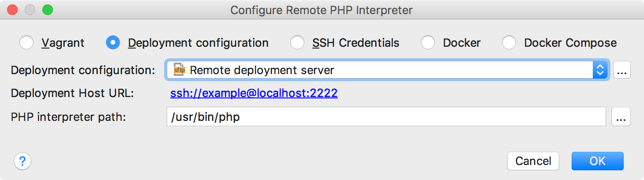Click the Docker Compose label text
This screenshot has width=644, height=180.
point(570,43)
